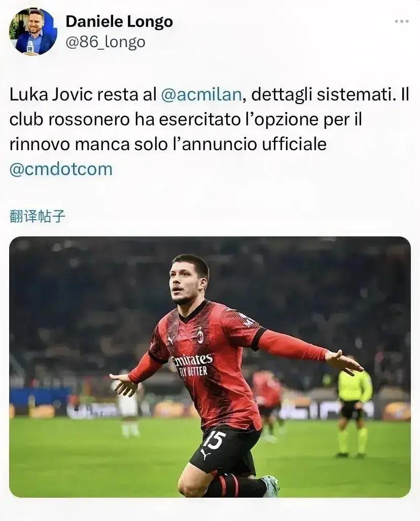Tap the 翻译帖子 translate post link
This screenshot has height=521, width=420.
(x=37, y=216)
